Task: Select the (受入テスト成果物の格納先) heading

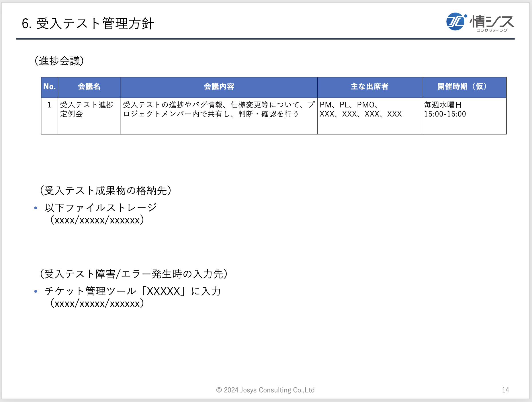Action: (106, 190)
